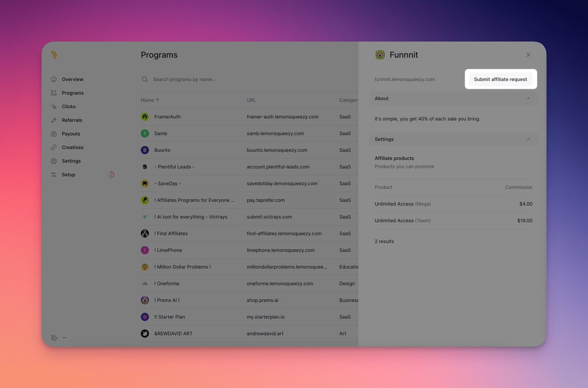Click the LimePhone program logo
588x388 pixels.
(145, 250)
